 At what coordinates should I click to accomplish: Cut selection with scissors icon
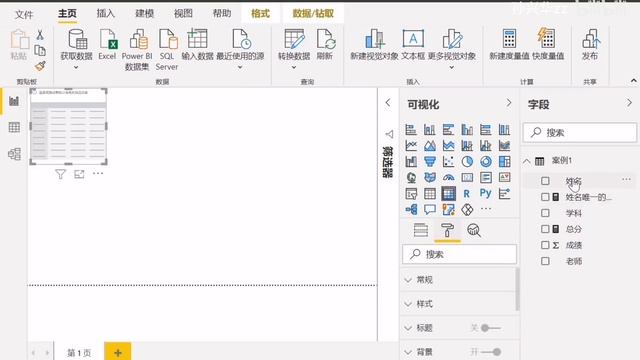40,35
